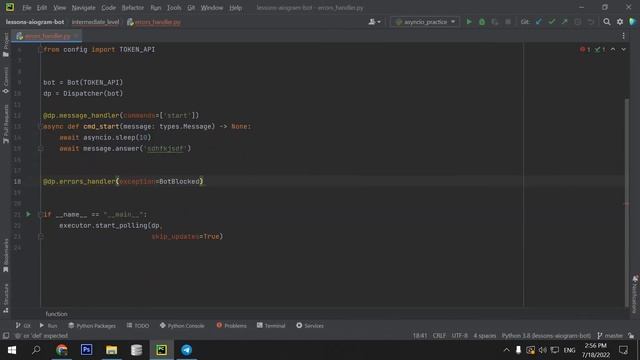Open editor tab options three-dot menu
Viewport: 640px width, 360px height.
(623, 36)
